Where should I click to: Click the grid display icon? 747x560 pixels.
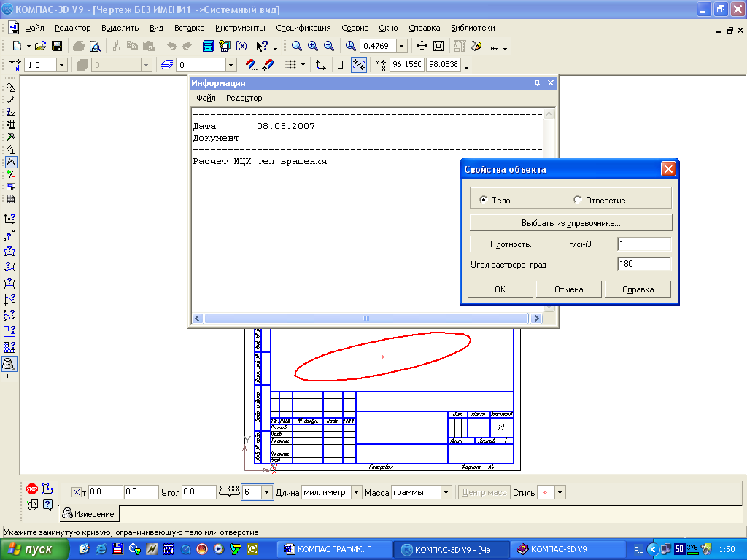point(290,65)
